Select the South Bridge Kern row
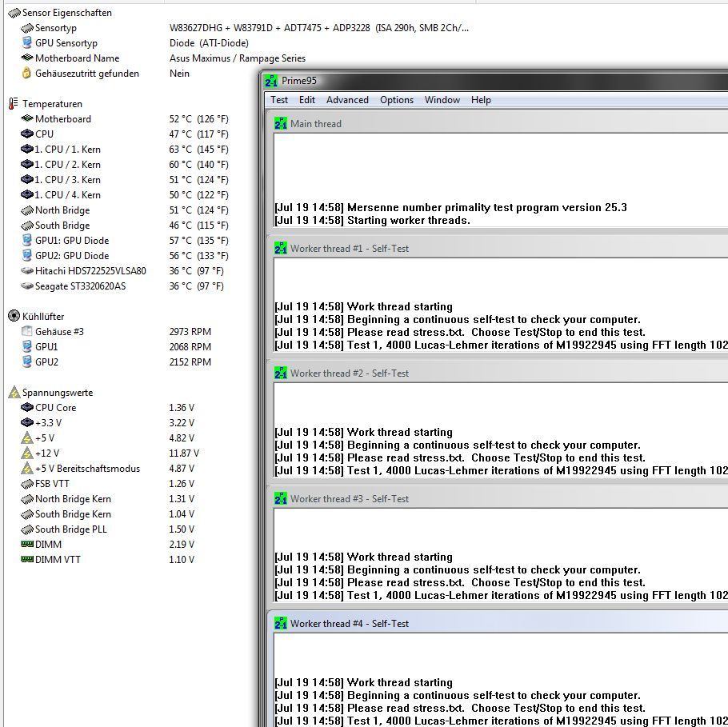The width and height of the screenshot is (728, 727). point(108,514)
